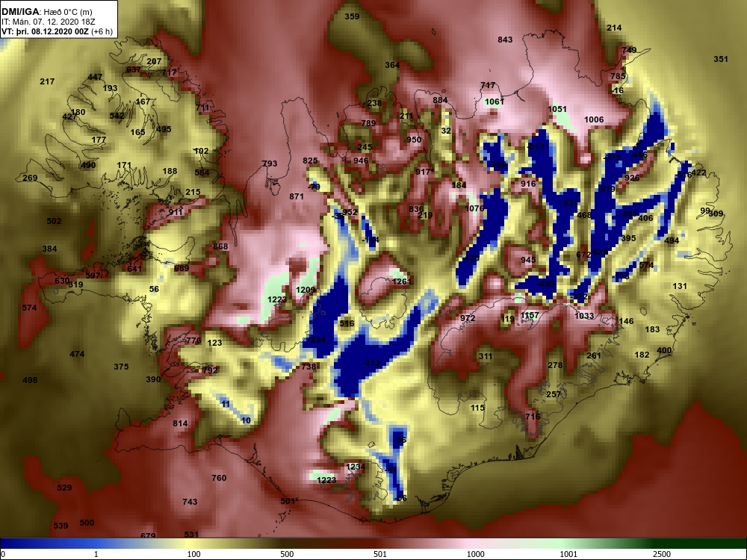Image resolution: width=747 pixels, height=560 pixels.
Task: Click the map value '115'
Action: coord(477,408)
